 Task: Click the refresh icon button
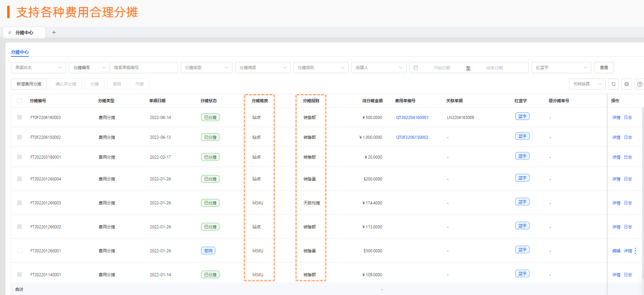[x=614, y=84]
